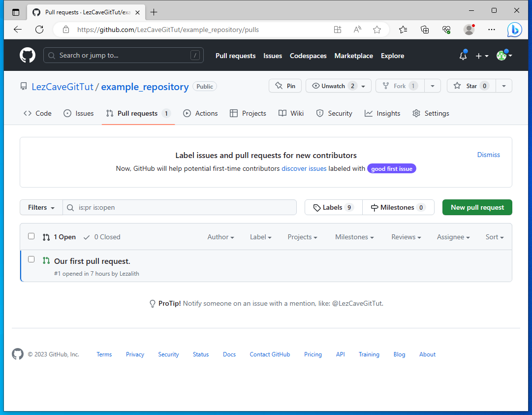Open the browser Settings and more ellipsis
The height and width of the screenshot is (415, 532).
[x=491, y=30]
